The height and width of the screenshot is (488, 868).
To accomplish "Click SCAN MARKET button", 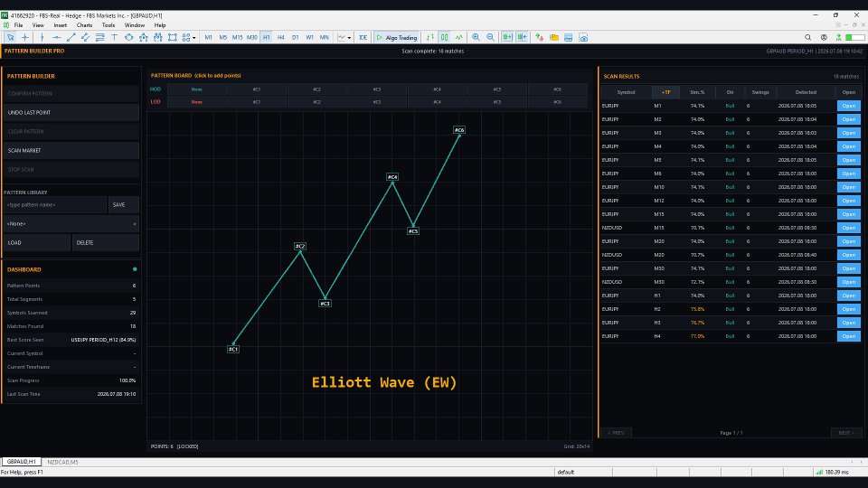I will [x=71, y=151].
